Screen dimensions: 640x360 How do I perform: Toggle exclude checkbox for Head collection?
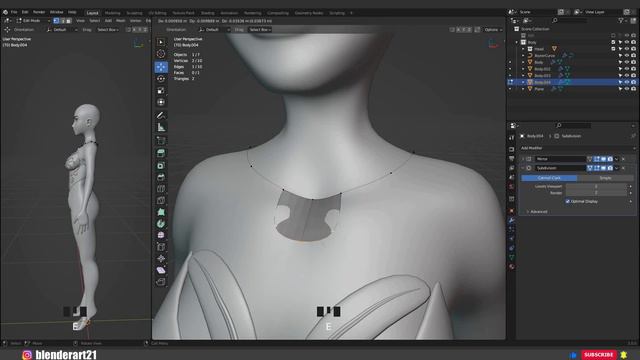point(613,49)
